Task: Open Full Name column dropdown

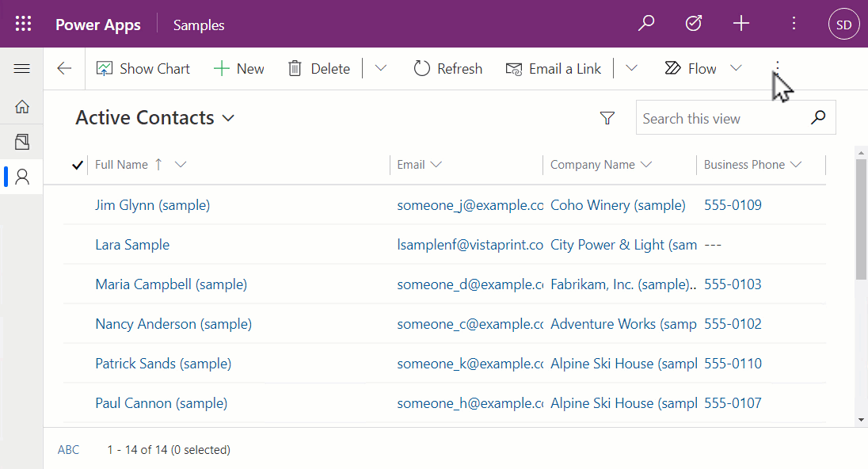Action: click(181, 165)
